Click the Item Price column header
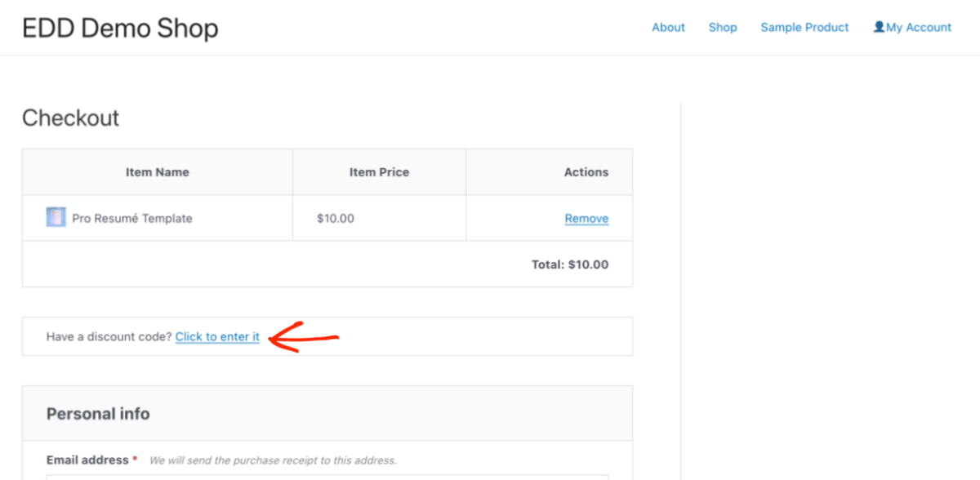The width and height of the screenshot is (980, 480). point(379,171)
